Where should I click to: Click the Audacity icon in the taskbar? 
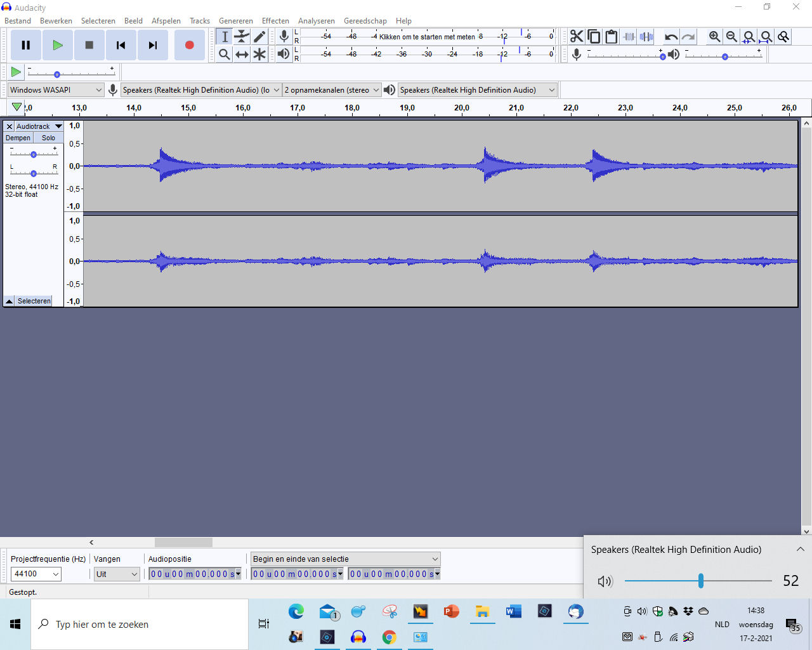(358, 637)
